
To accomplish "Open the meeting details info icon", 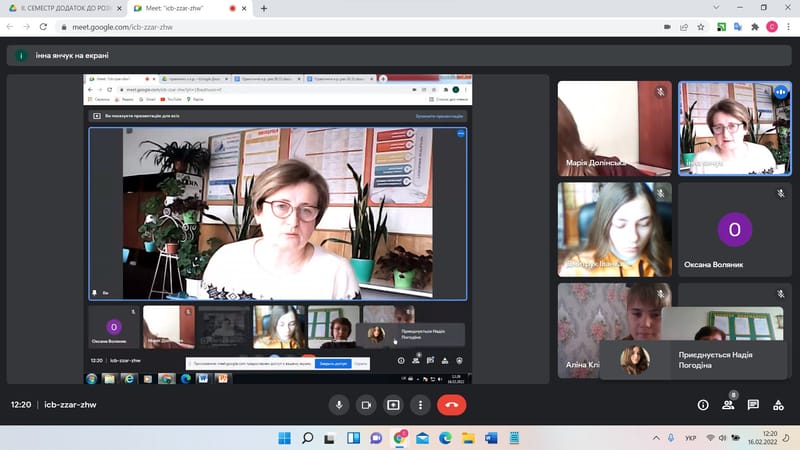I will click(x=703, y=405).
